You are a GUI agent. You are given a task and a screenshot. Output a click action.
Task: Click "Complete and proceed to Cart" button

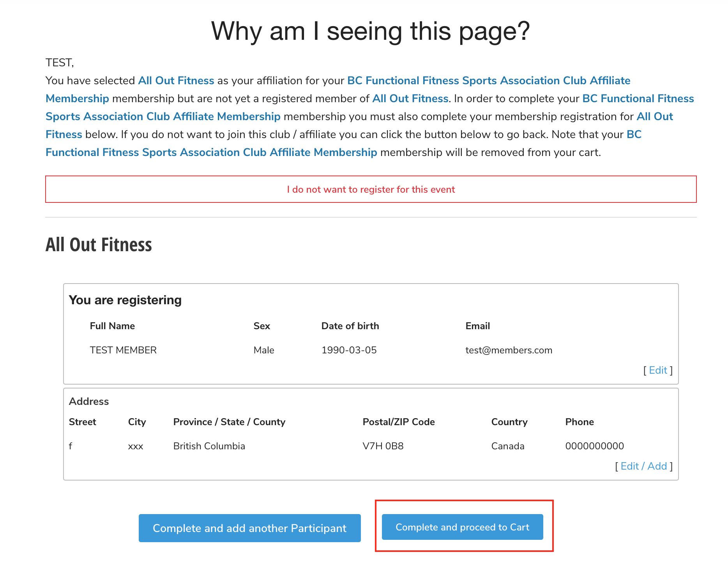[x=462, y=527]
